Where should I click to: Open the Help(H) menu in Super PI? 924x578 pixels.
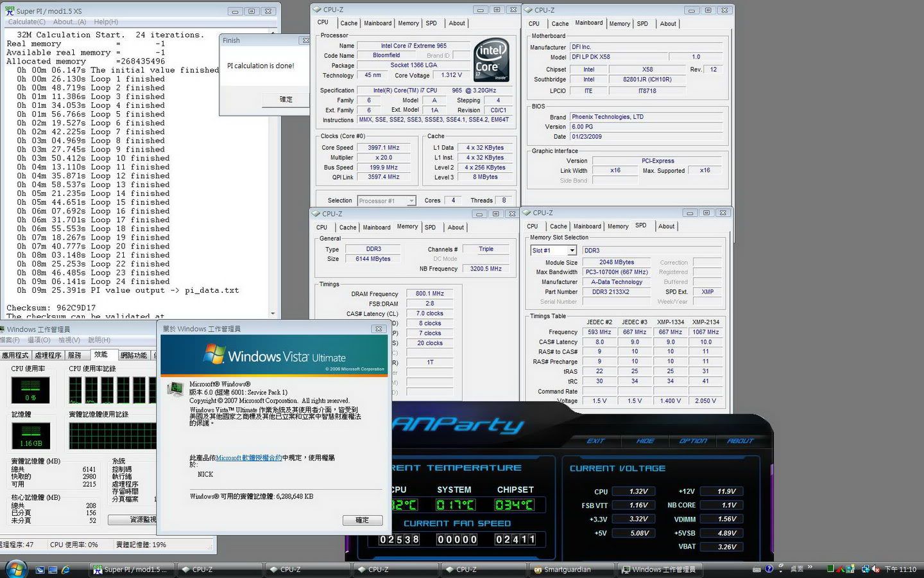[x=106, y=22]
